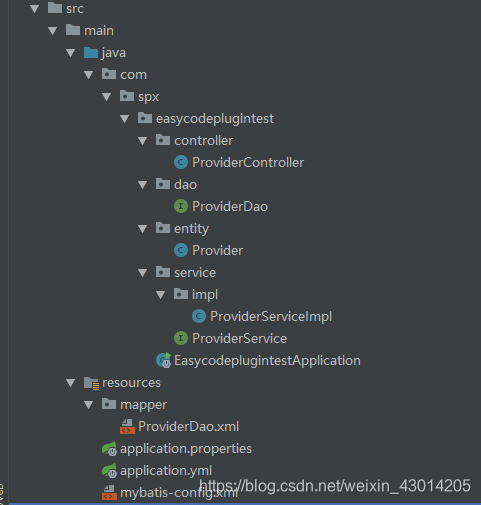Select the mapper folder name
The height and width of the screenshot is (505, 481).
[143, 405]
